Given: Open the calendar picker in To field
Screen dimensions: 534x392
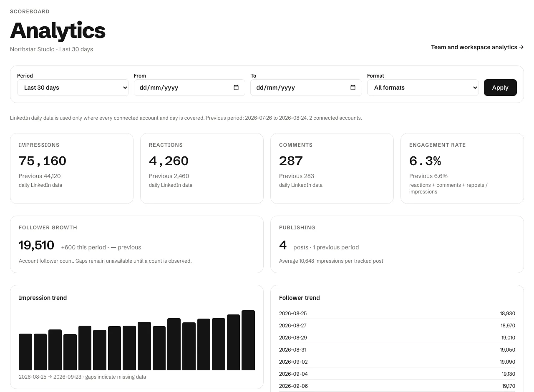Looking at the screenshot, I should (353, 88).
